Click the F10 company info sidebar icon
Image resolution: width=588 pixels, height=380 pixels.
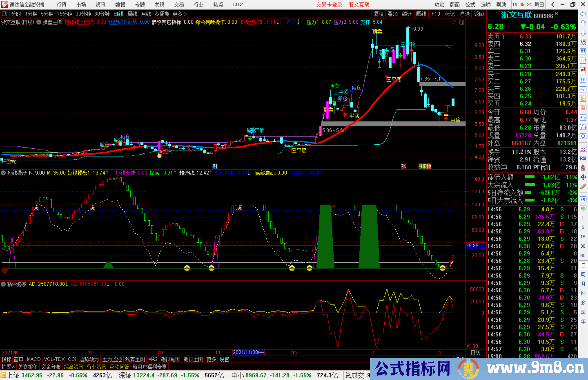[x=583, y=89]
